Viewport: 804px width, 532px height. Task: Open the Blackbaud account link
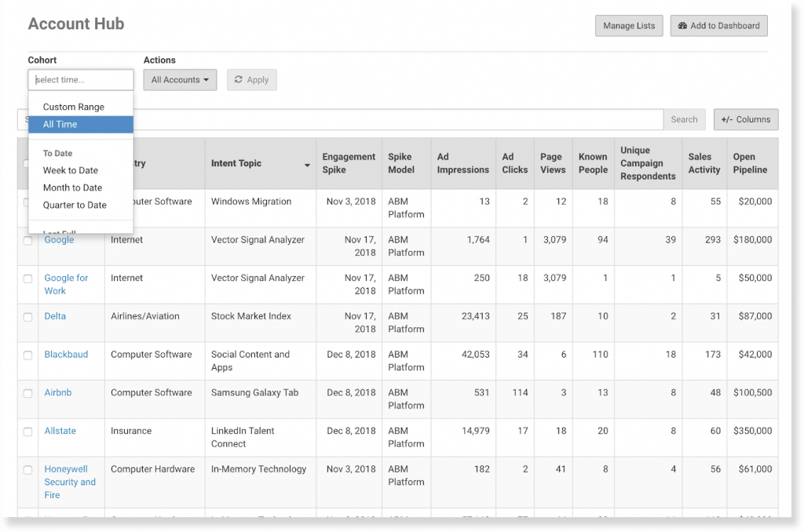(67, 355)
